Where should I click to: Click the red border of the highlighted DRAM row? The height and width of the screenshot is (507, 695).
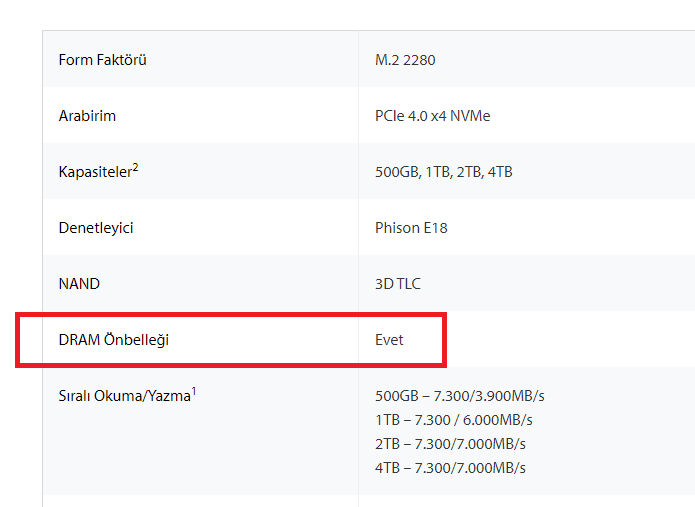point(230,315)
